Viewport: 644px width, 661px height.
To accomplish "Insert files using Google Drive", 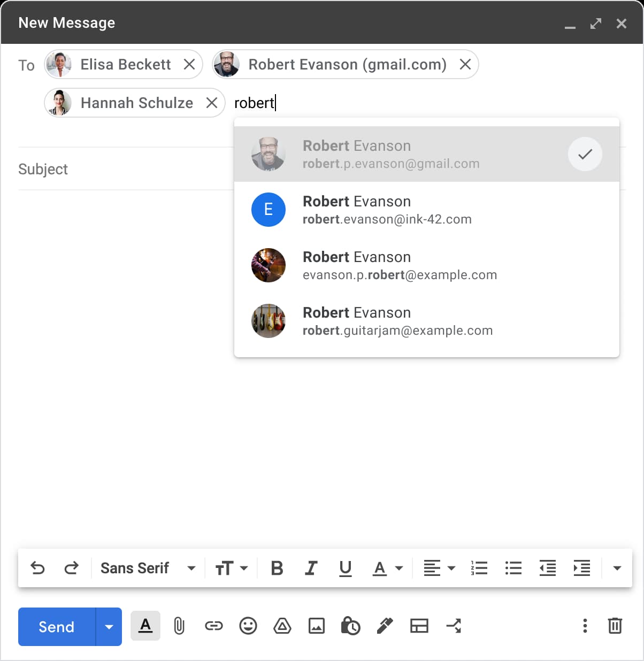I will 282,626.
